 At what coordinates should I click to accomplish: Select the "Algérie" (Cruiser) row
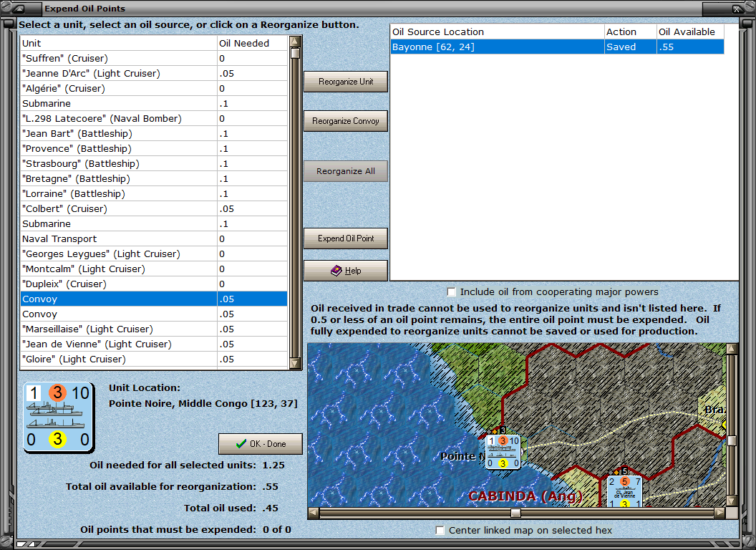coord(154,88)
